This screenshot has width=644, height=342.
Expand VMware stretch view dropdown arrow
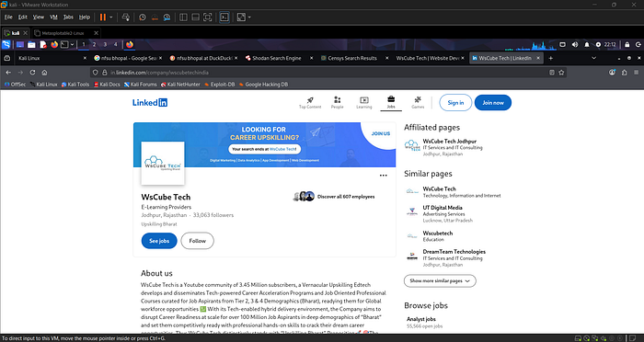click(x=249, y=17)
